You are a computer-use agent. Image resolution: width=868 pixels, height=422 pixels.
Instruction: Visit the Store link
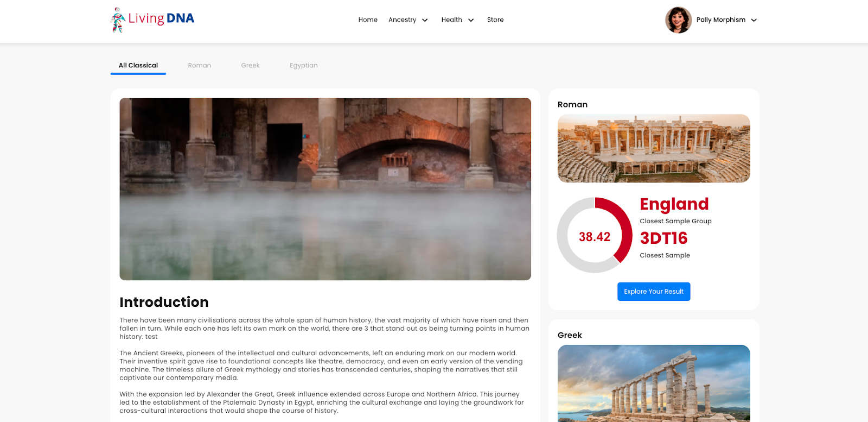pyautogui.click(x=495, y=20)
